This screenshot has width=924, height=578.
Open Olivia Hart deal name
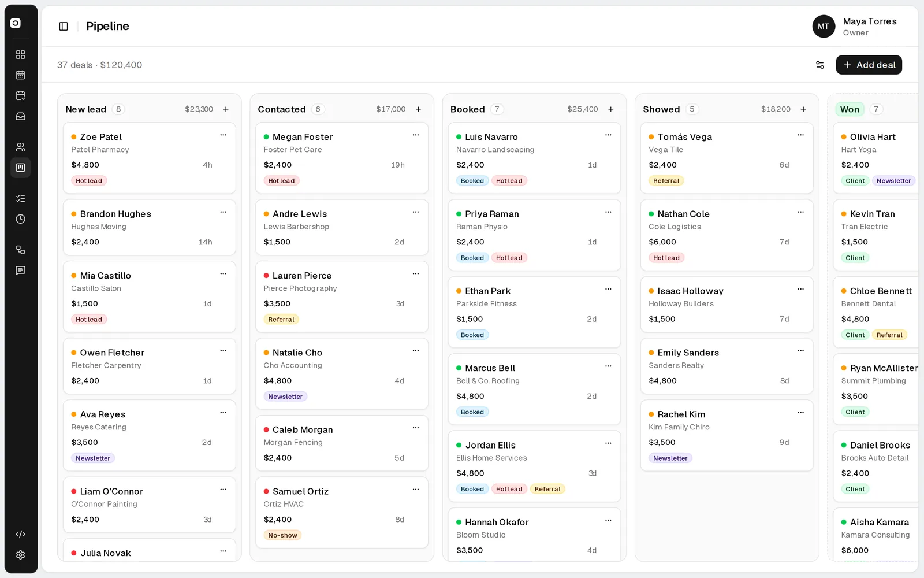(873, 137)
